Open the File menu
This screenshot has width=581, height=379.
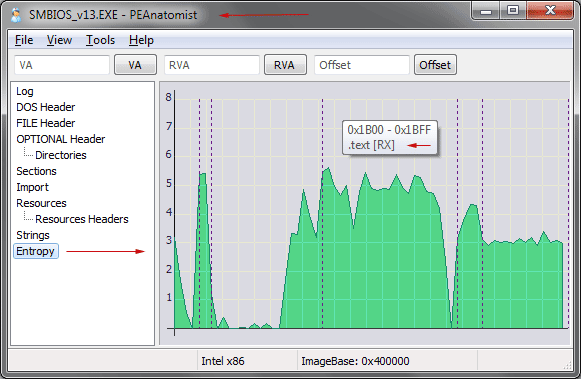(x=24, y=40)
